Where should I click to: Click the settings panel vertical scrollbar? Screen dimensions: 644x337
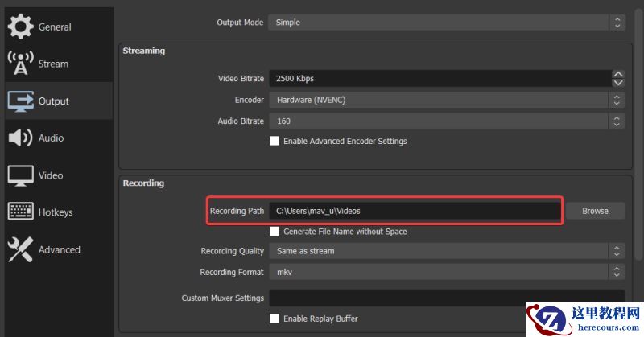(638, 135)
